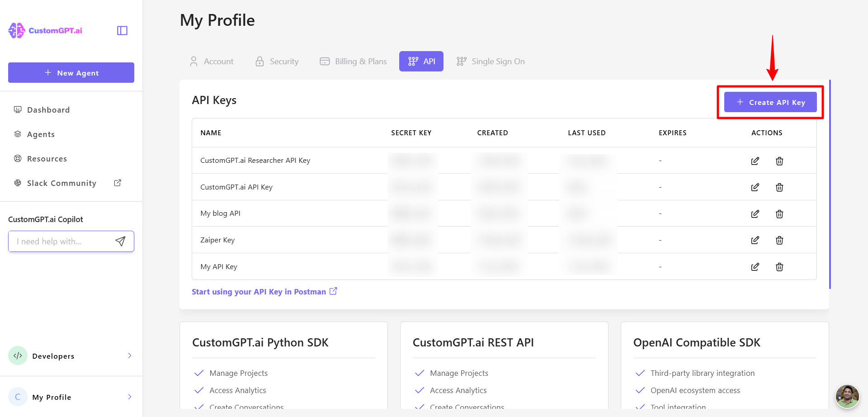Image resolution: width=868 pixels, height=417 pixels.
Task: Click the NAME column header
Action: click(x=211, y=133)
